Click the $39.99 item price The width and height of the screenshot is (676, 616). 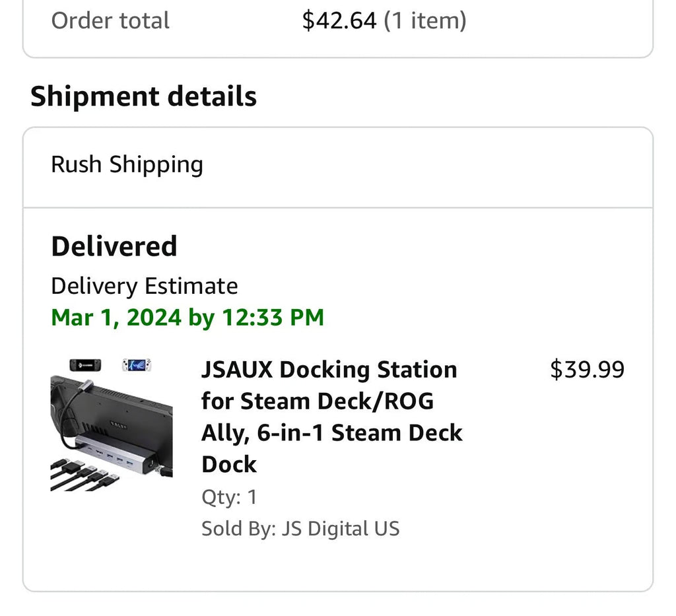[587, 370]
